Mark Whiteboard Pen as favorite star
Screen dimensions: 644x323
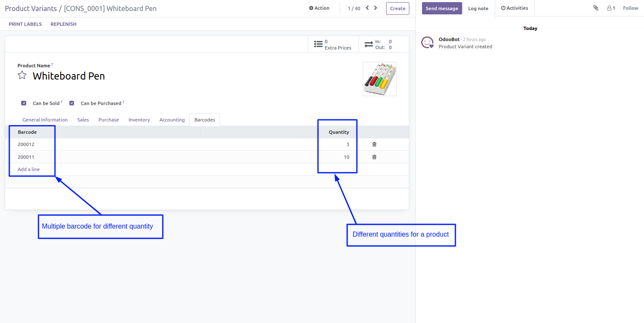tap(22, 75)
